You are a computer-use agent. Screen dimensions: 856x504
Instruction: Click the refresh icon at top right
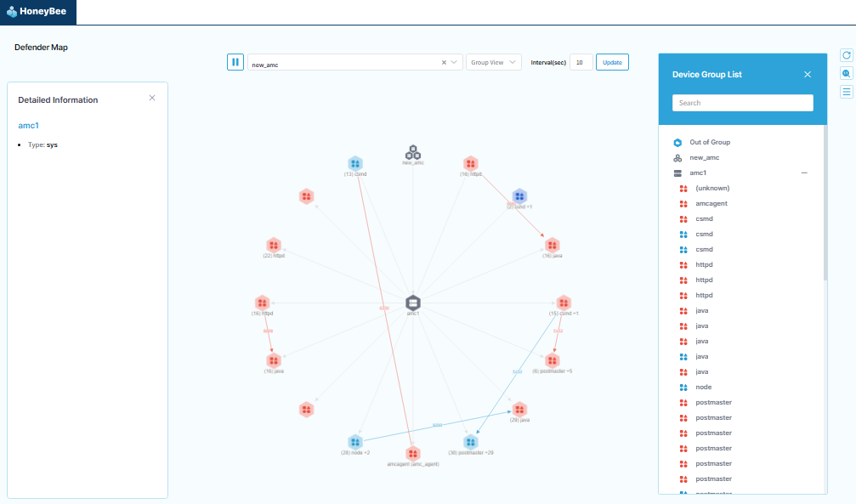pyautogui.click(x=846, y=55)
